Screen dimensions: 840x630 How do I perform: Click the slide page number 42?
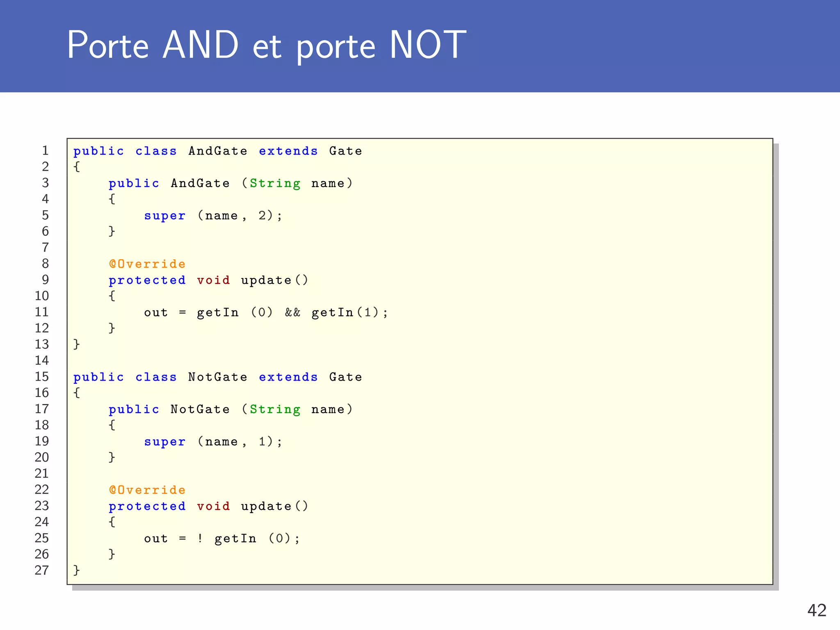817,610
